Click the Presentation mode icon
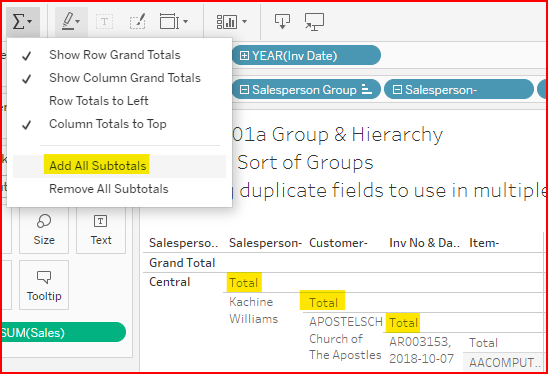 click(x=314, y=22)
